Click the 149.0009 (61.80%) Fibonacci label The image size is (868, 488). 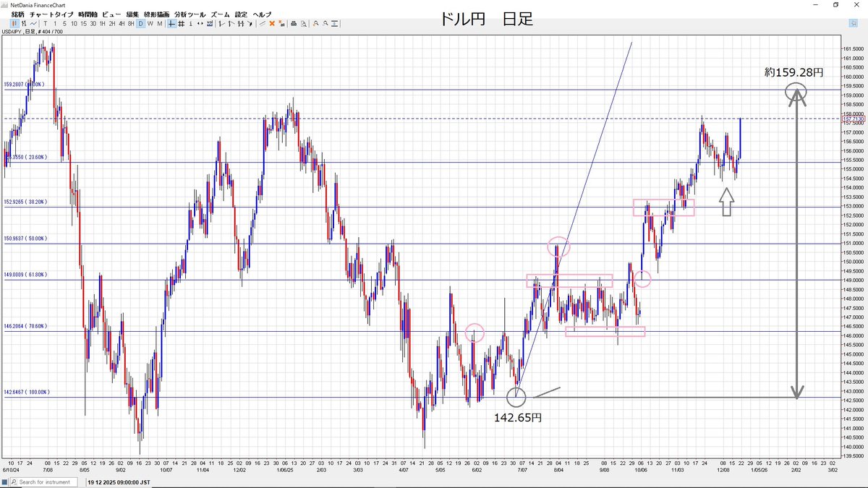[x=25, y=275]
